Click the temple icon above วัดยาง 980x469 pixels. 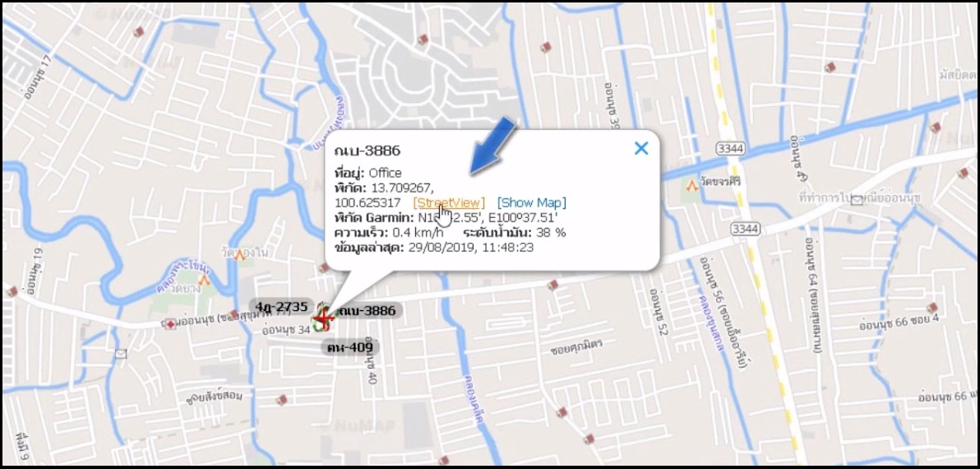point(205,281)
